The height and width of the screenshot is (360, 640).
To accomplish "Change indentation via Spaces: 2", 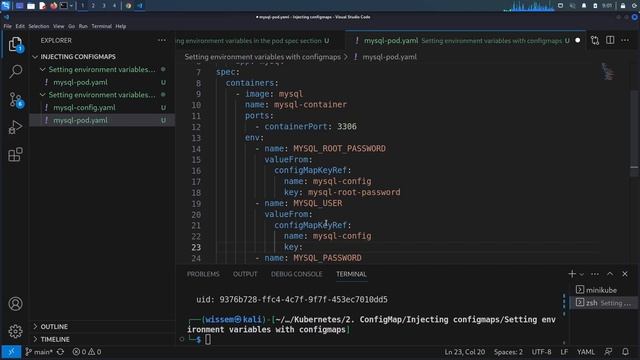I will pyautogui.click(x=508, y=352).
